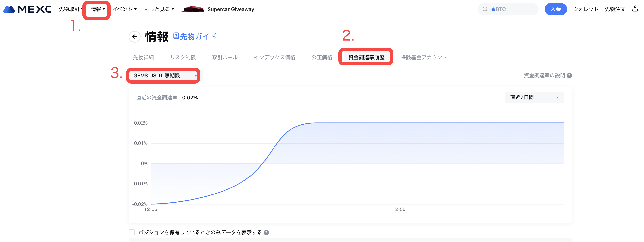Viewport: 644px width, 242px height.
Task: Click the MEXC logo
Action: [28, 9]
